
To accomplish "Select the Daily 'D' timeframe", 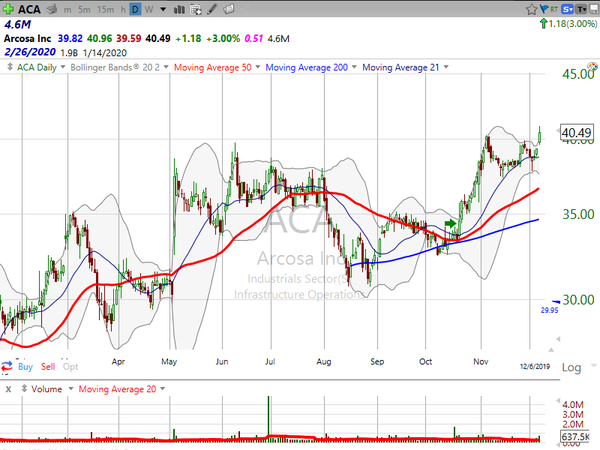I will tap(135, 10).
